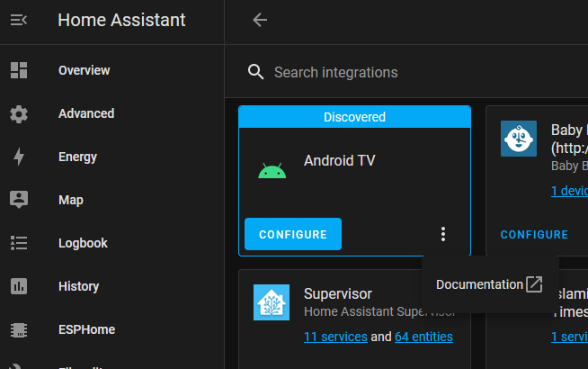Click the Home Assistant title
The image size is (588, 369).
pos(121,20)
